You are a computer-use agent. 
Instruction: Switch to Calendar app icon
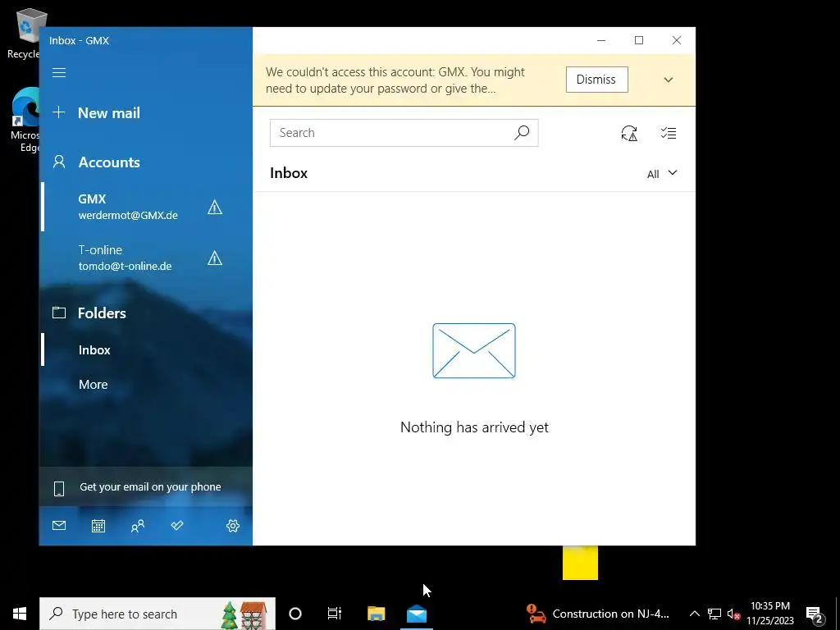pos(98,526)
